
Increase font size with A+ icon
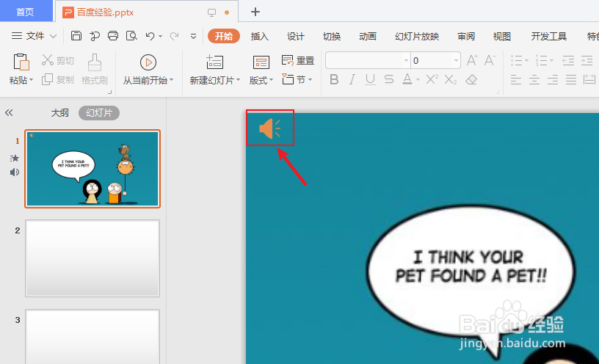pyautogui.click(x=472, y=60)
